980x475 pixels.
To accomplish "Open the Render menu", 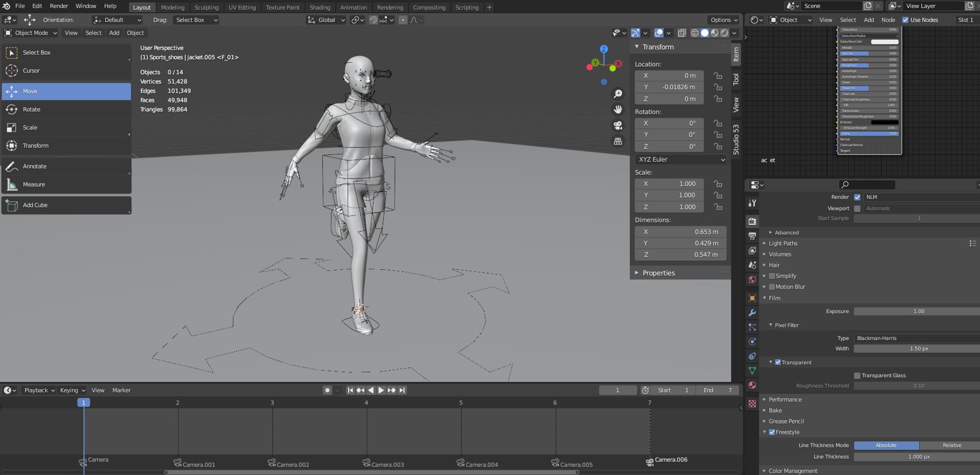I will (x=59, y=6).
